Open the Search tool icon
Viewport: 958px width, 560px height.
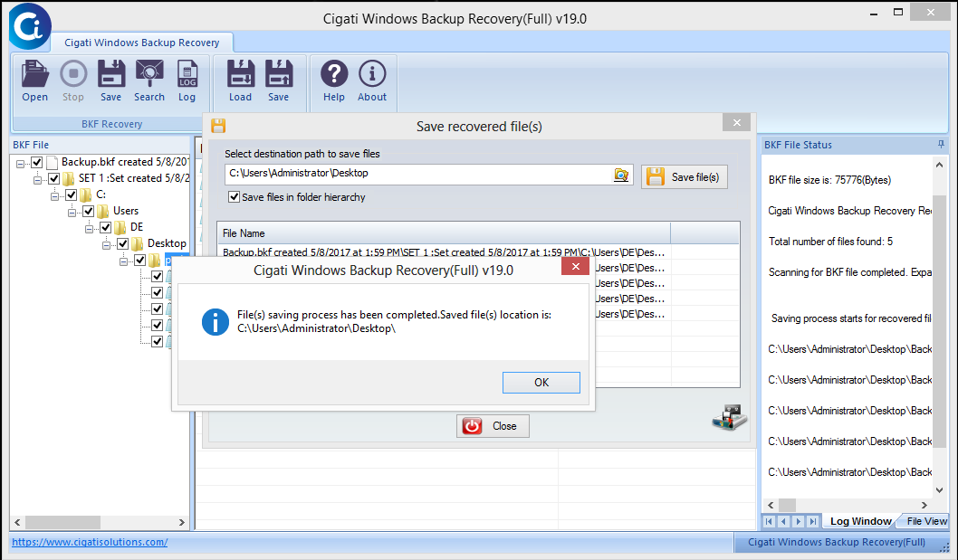pyautogui.click(x=149, y=81)
